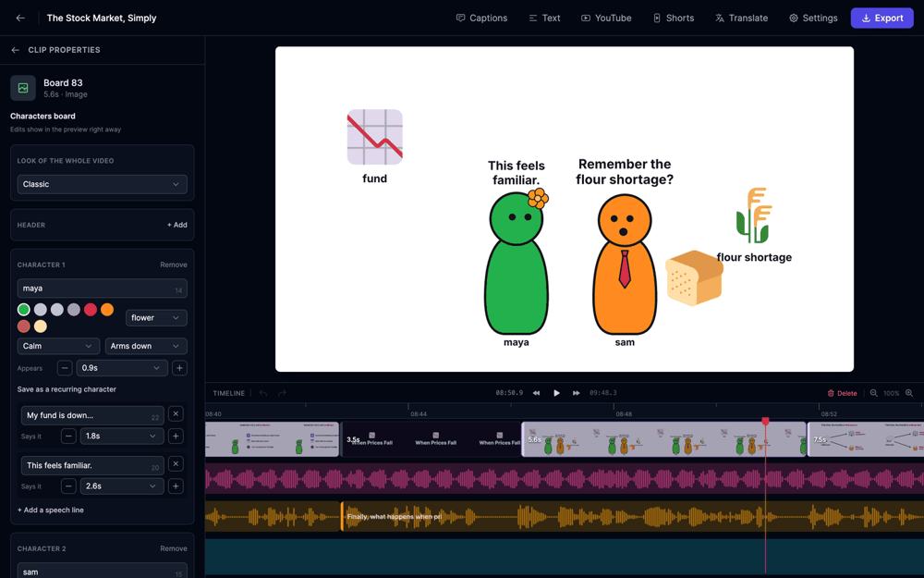Viewport: 924px width, 578px height.
Task: Click the 'Remember the flour shortage?' bubble
Action: pyautogui.click(x=625, y=172)
